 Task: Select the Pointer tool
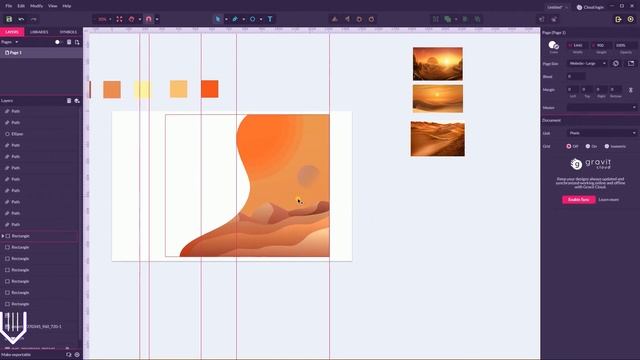(x=218, y=19)
